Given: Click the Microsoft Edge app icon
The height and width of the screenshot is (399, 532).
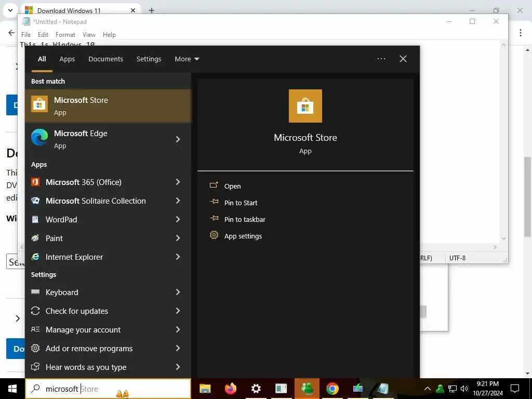Looking at the screenshot, I should pyautogui.click(x=39, y=137).
